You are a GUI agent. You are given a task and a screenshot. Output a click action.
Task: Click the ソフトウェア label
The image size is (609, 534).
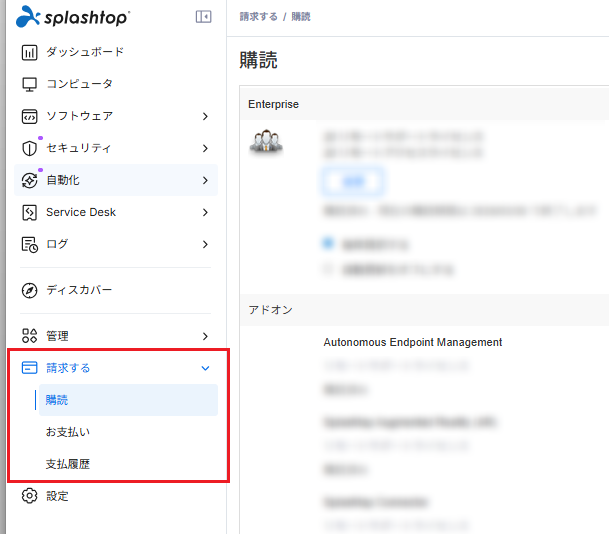80,116
